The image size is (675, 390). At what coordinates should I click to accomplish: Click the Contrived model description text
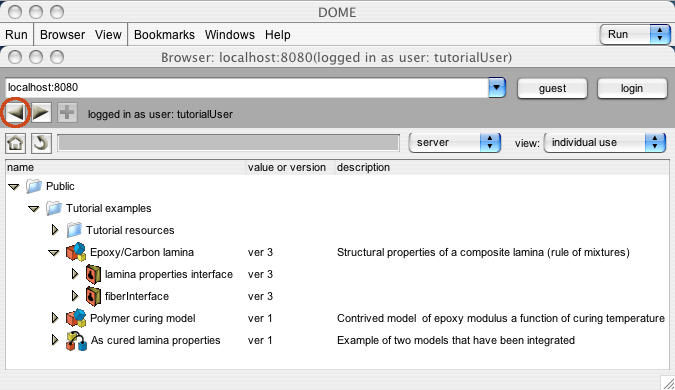[501, 318]
